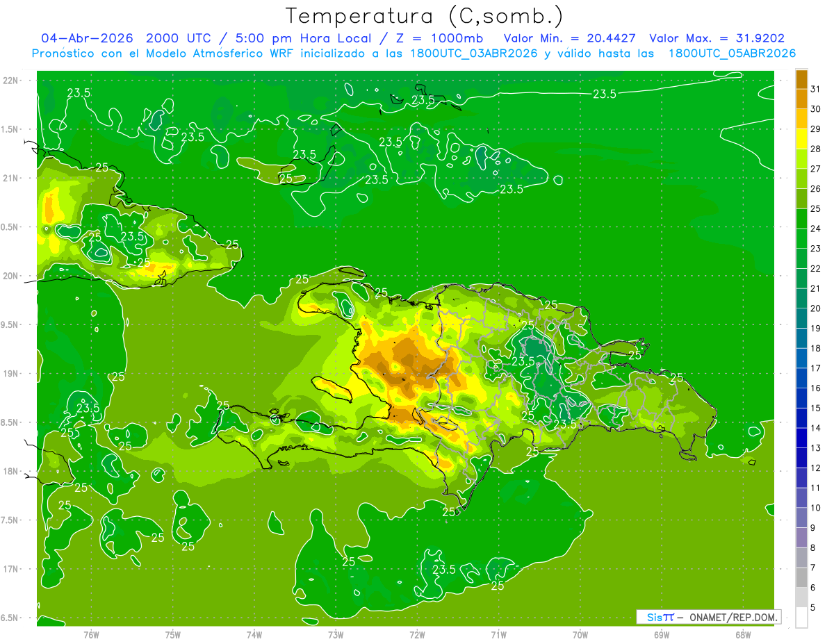Click the 22N latitude axis label
The image size is (834, 644).
[x=11, y=81]
